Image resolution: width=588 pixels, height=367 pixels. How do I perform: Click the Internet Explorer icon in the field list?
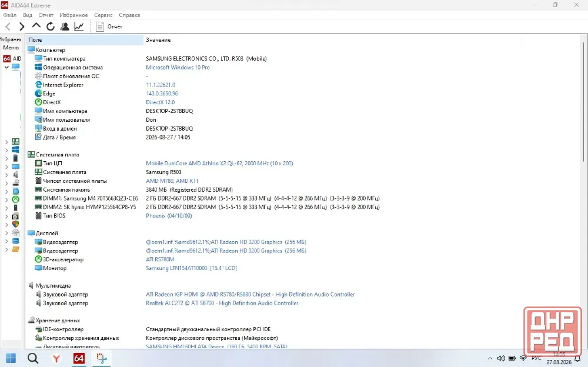[38, 85]
